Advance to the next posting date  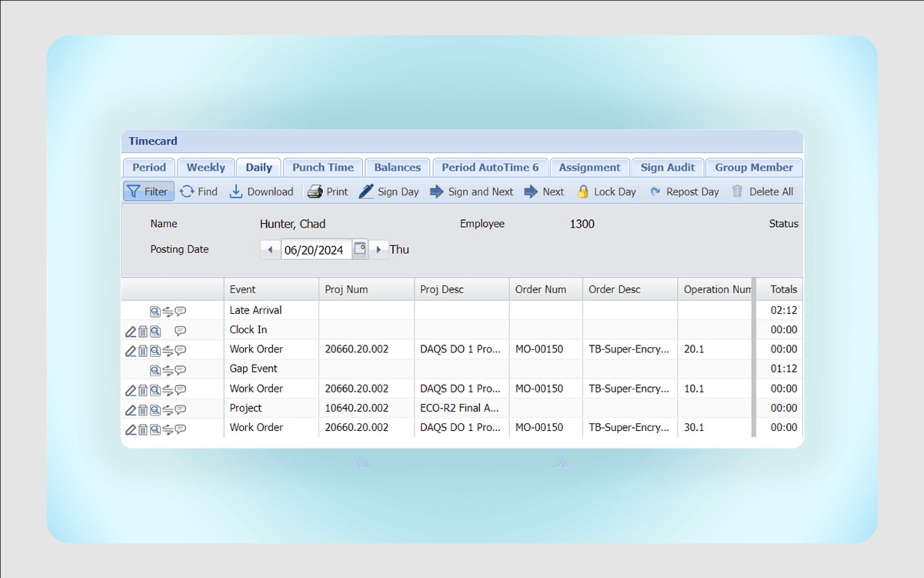379,250
